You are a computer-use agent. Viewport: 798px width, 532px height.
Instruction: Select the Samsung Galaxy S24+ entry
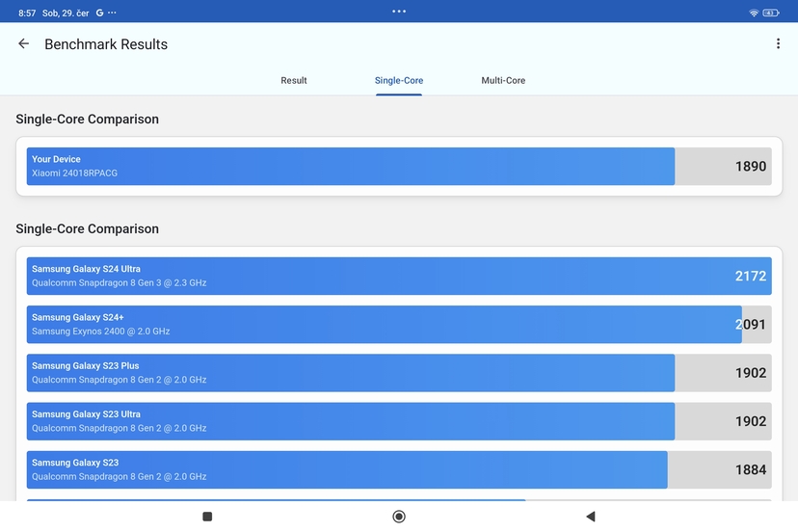399,325
